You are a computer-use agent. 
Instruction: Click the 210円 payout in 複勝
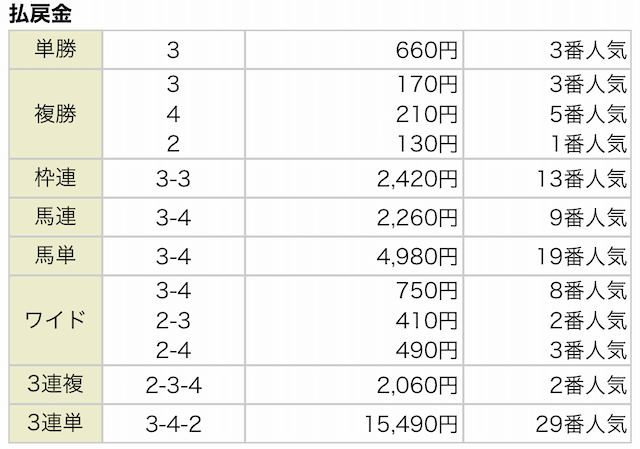click(428, 113)
